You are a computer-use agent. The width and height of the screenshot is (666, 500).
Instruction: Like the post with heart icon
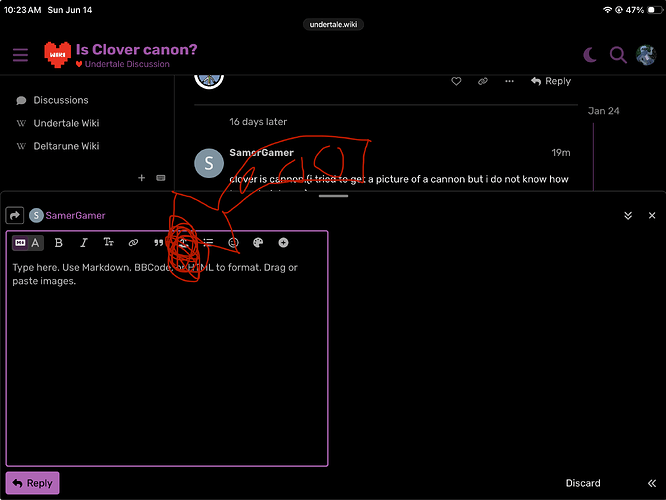pos(456,81)
